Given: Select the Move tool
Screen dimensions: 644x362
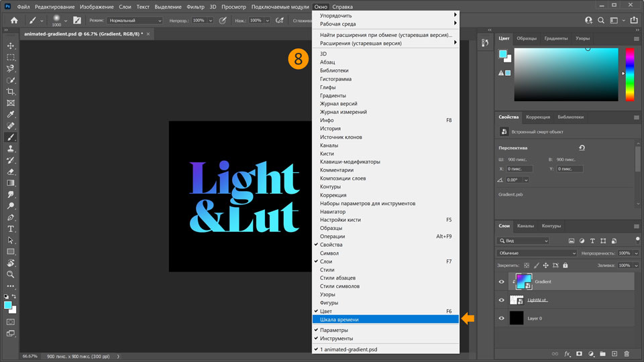Looking at the screenshot, I should click(11, 46).
